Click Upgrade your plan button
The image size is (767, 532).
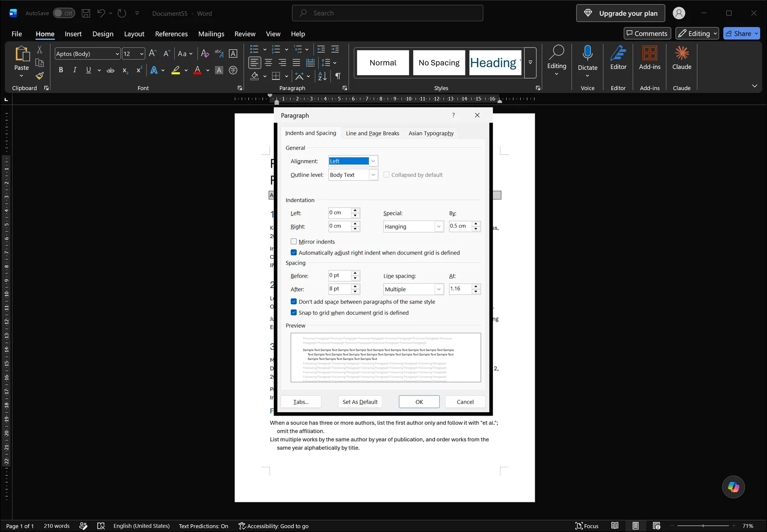621,13
